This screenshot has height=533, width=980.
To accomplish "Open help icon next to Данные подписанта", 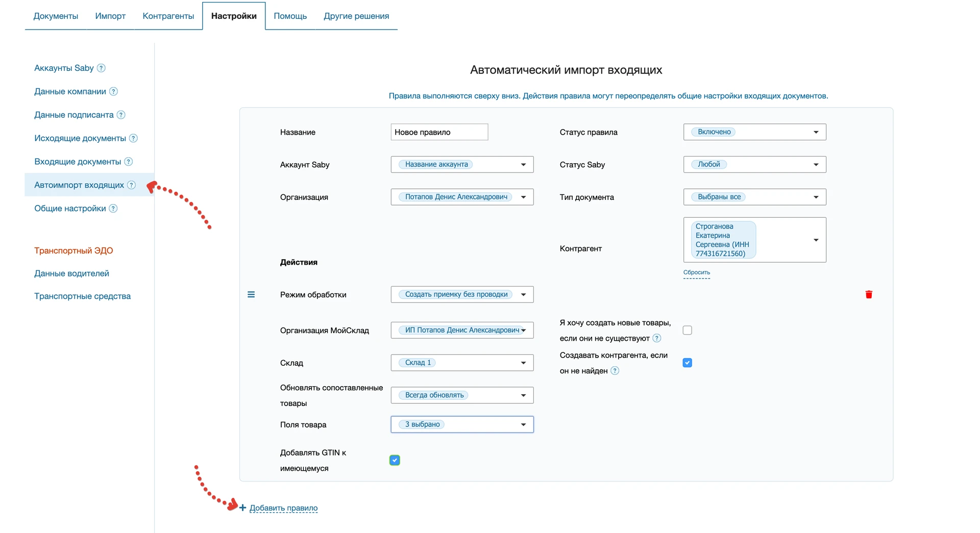I will tap(121, 115).
